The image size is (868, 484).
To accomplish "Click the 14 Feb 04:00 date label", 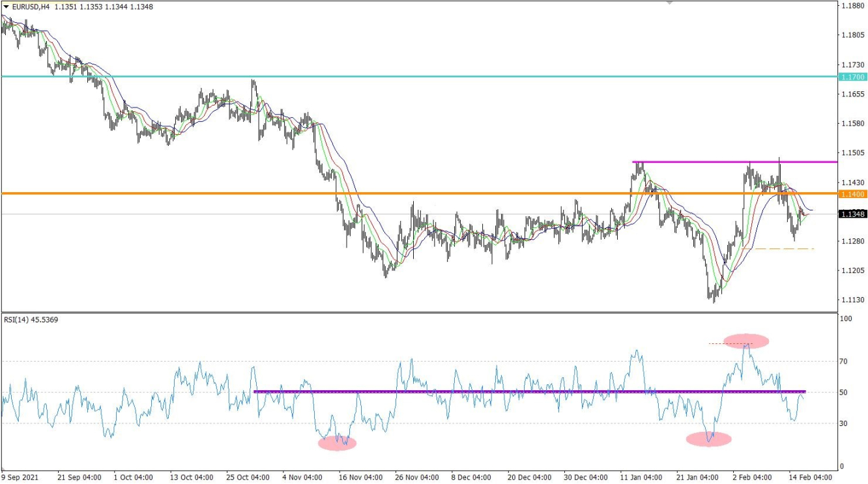I will point(810,477).
